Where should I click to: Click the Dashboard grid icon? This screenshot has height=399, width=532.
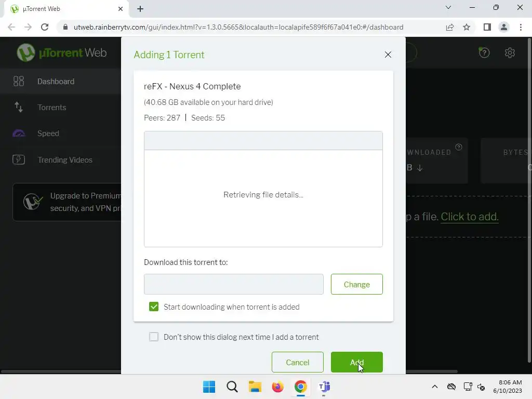point(19,81)
